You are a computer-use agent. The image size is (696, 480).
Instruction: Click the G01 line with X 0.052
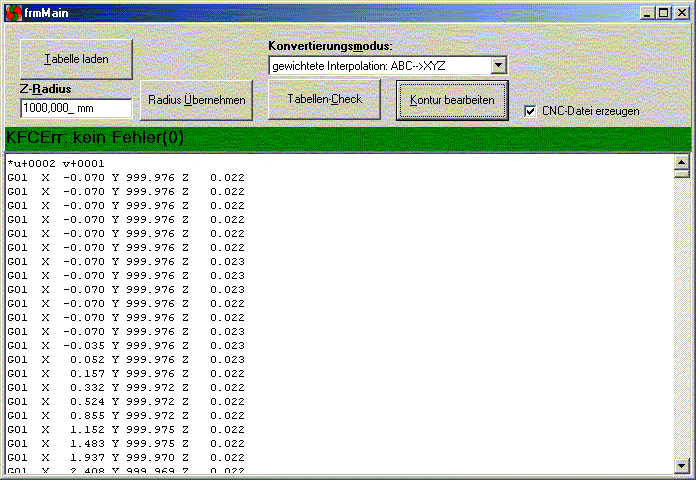pos(125,359)
